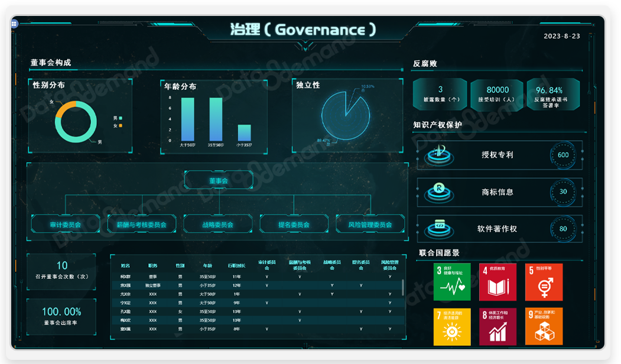Click the gender distribution donut chart
621x364 pixels.
point(76,122)
